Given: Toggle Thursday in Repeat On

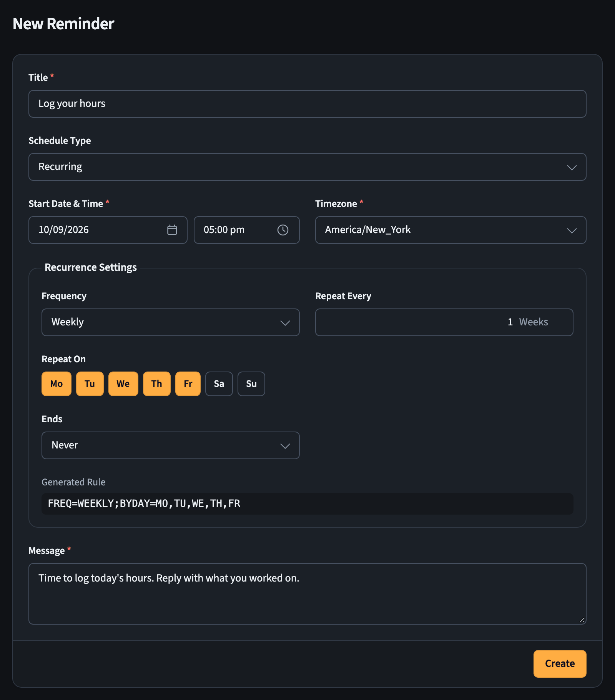Looking at the screenshot, I should pyautogui.click(x=157, y=383).
